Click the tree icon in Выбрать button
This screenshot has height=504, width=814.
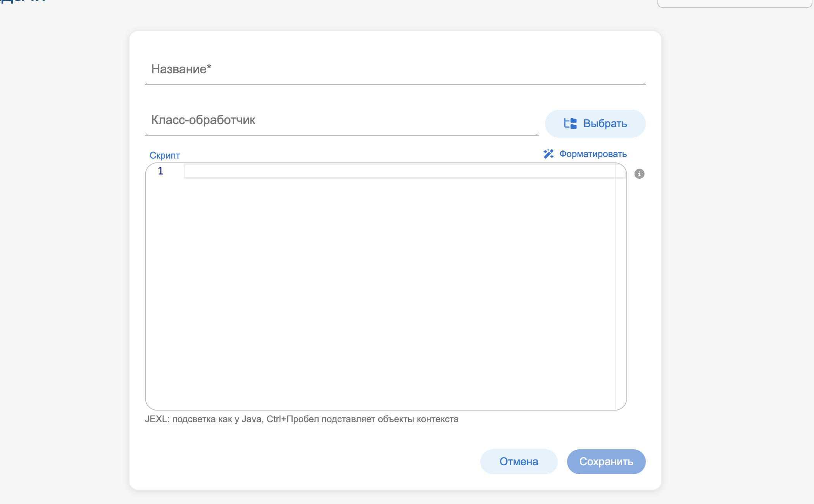(x=570, y=124)
